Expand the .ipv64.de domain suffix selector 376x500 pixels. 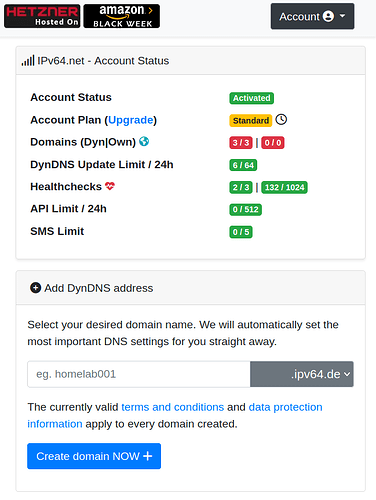[302, 374]
